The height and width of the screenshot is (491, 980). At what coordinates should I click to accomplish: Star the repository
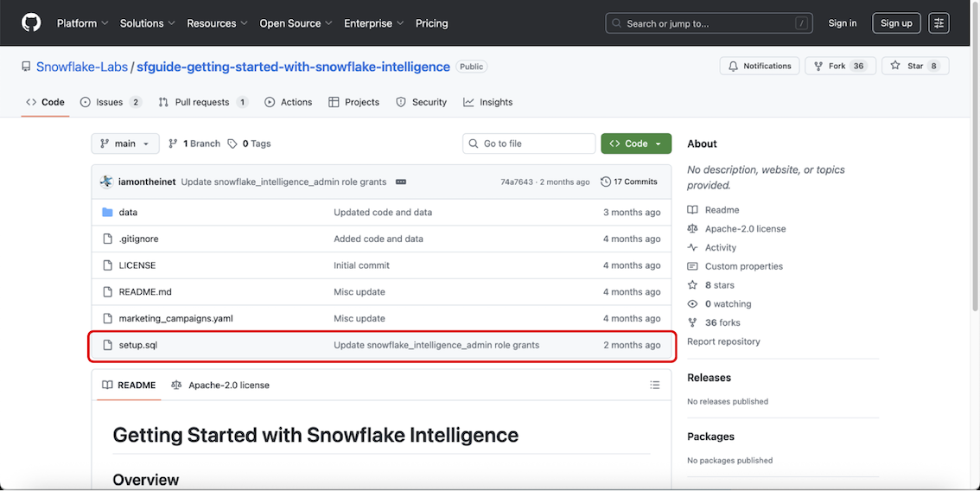point(915,66)
